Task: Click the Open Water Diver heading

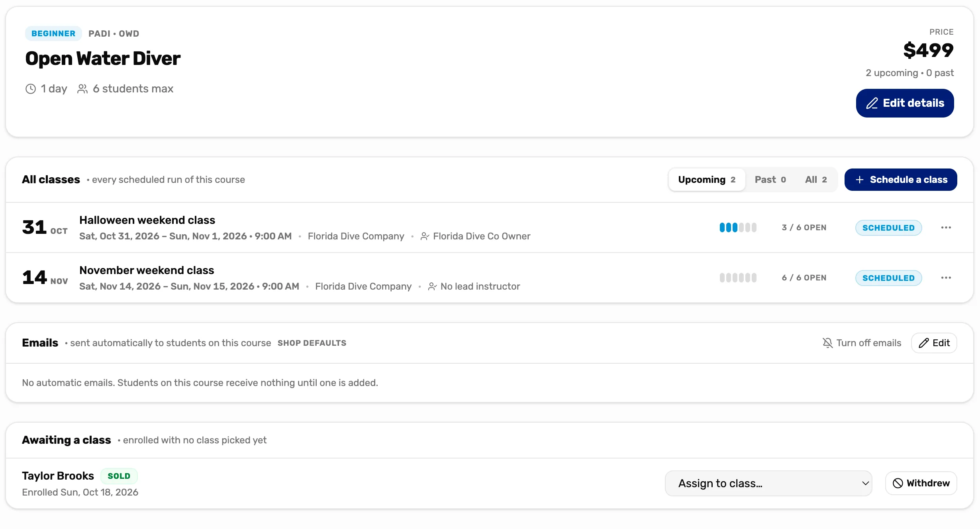Action: coord(103,59)
